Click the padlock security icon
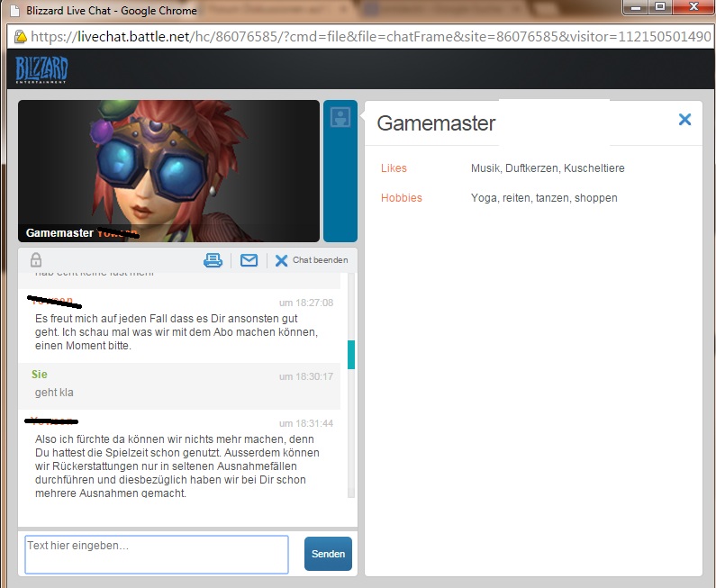This screenshot has width=716, height=588. [x=36, y=259]
